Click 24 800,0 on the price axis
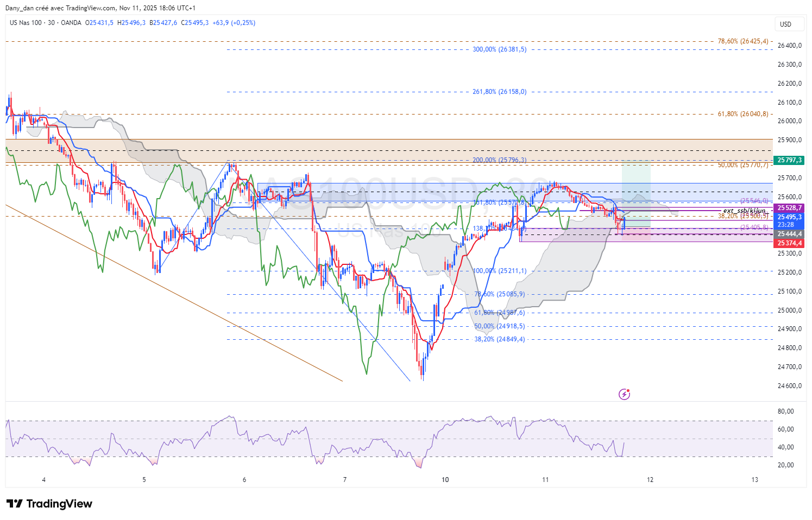 click(790, 348)
